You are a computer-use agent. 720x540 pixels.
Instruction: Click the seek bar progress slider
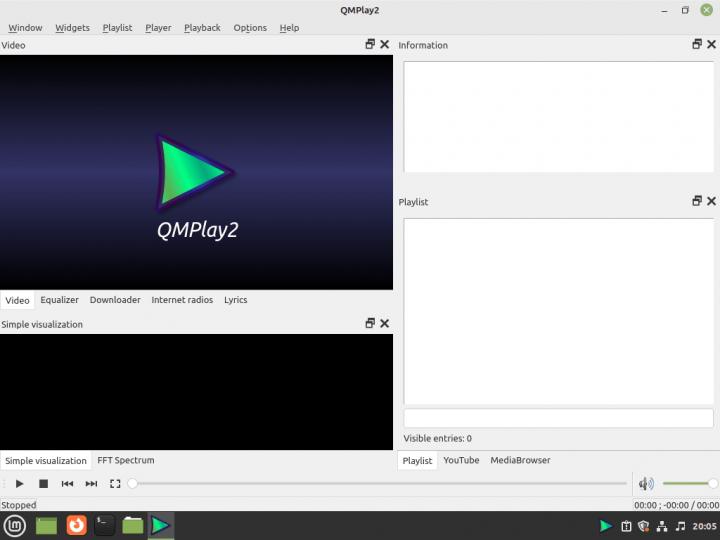point(380,484)
